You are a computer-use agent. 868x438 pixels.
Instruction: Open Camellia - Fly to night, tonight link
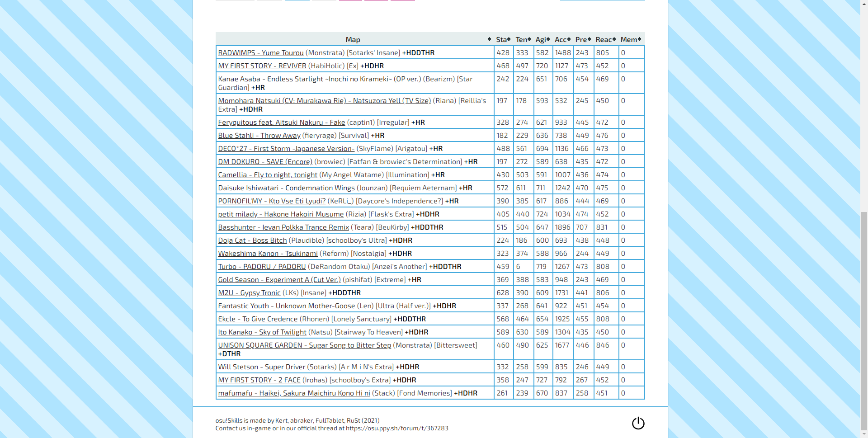click(268, 175)
